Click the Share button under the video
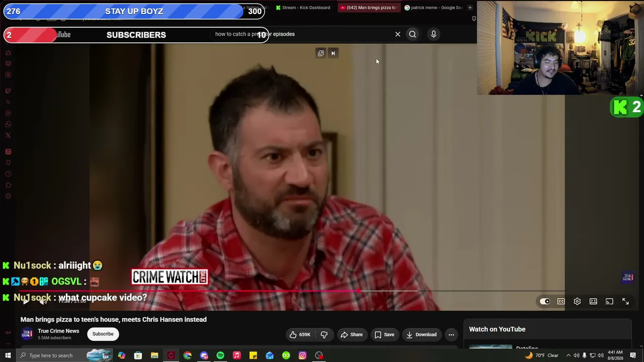 tap(351, 334)
